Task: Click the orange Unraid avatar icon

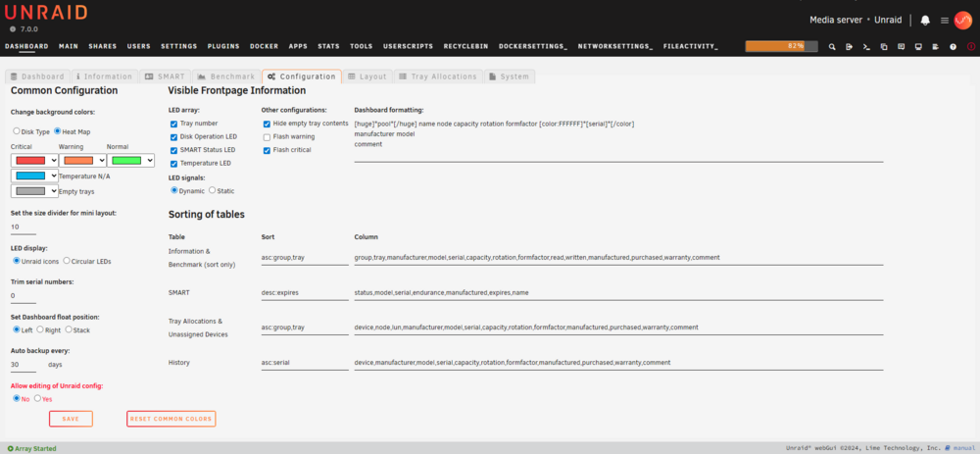Action: click(962, 20)
